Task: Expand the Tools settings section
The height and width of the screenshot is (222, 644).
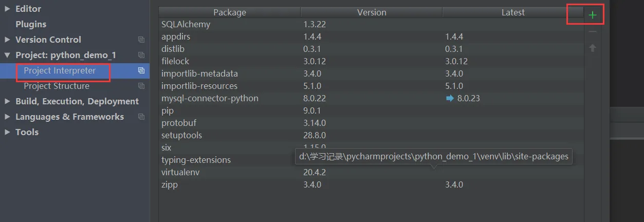Action: (x=7, y=132)
